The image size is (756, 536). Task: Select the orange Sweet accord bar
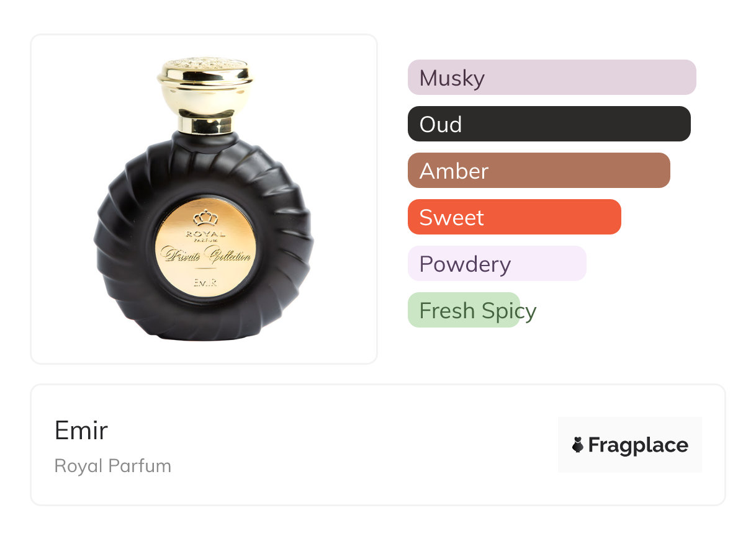click(514, 217)
